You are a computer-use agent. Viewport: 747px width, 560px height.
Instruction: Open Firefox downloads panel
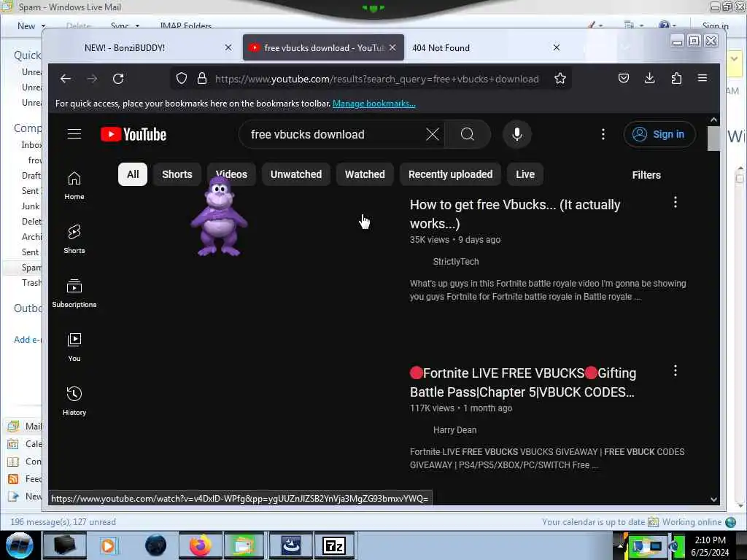(x=649, y=79)
